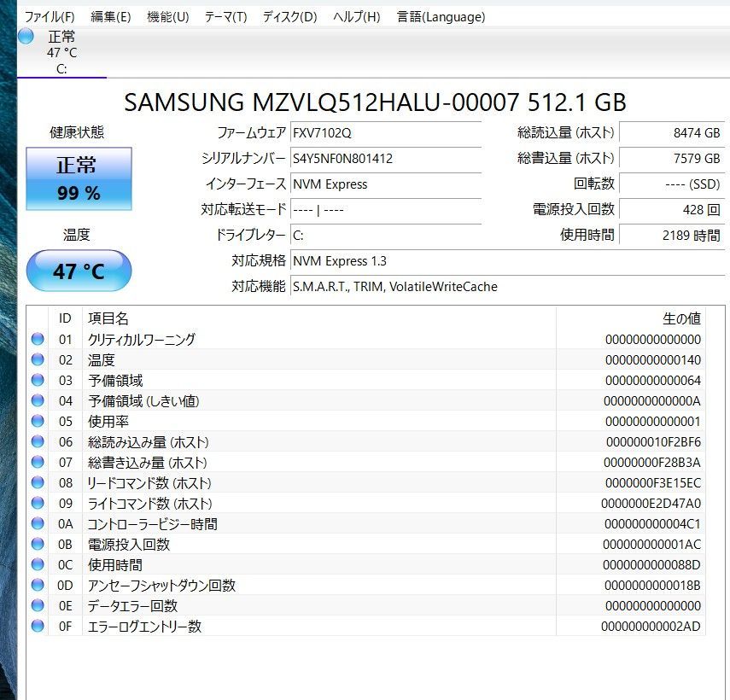
Task: Select the リードコマンド数 (ホスト) row name
Action: tap(149, 482)
